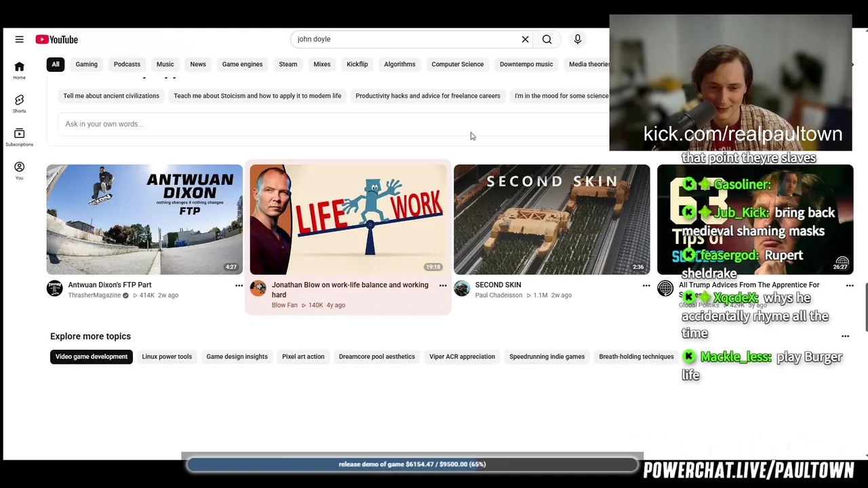Clear the search box text
This screenshot has width=868, height=488.
pyautogui.click(x=525, y=39)
